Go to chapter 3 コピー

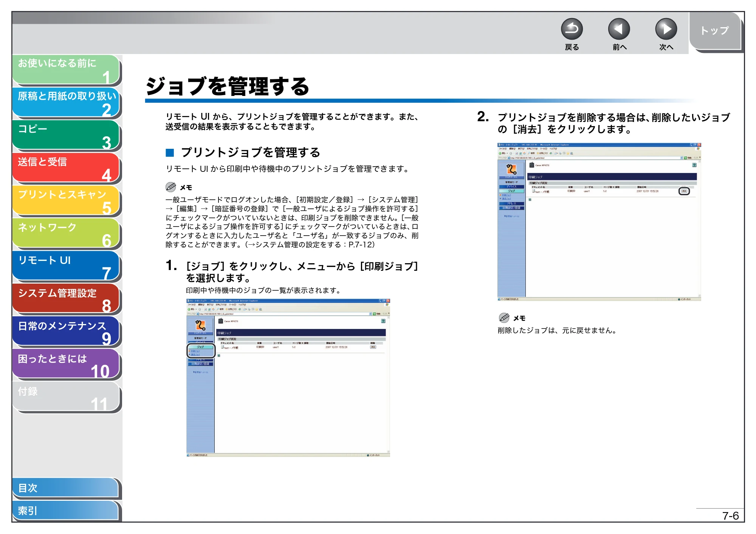coord(67,135)
